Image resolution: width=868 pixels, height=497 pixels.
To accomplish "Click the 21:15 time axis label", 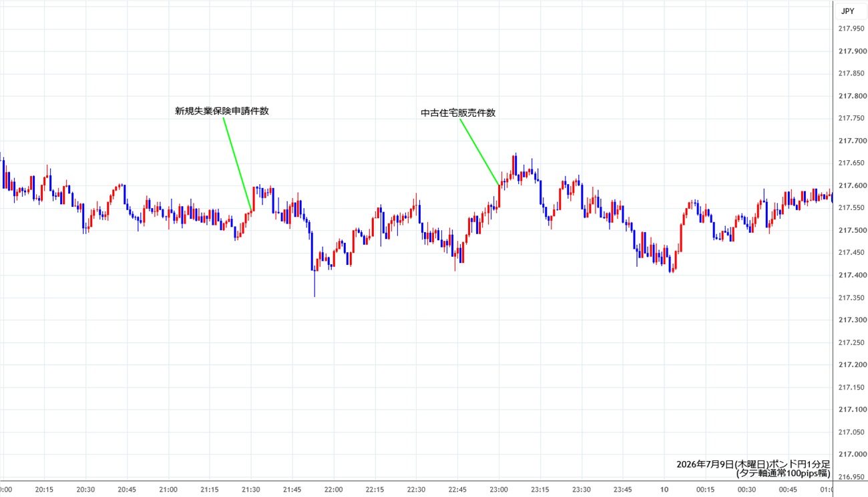I will click(x=210, y=489).
